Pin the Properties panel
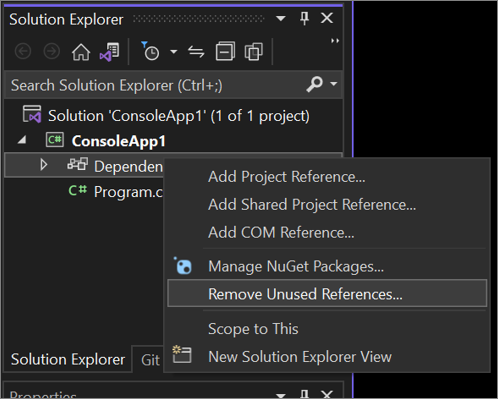 [304, 394]
